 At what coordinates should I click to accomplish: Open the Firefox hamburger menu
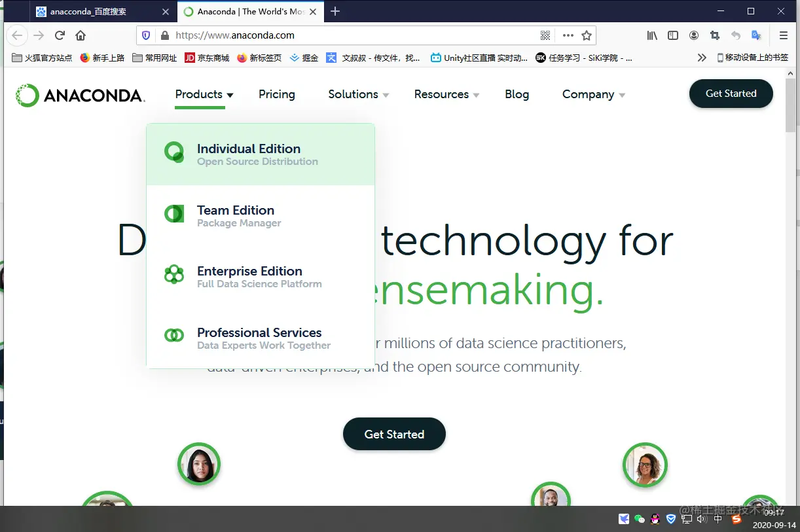783,35
